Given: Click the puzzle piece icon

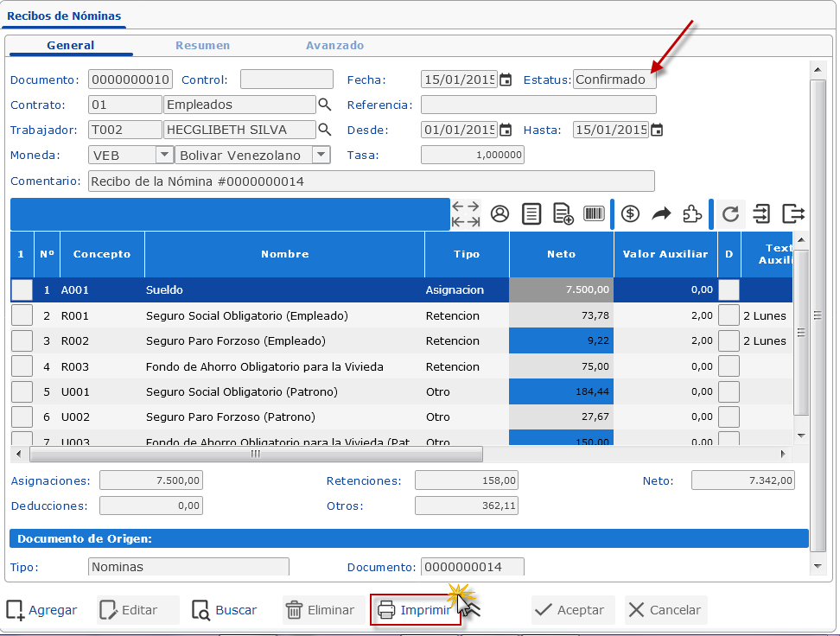Looking at the screenshot, I should pos(692,214).
